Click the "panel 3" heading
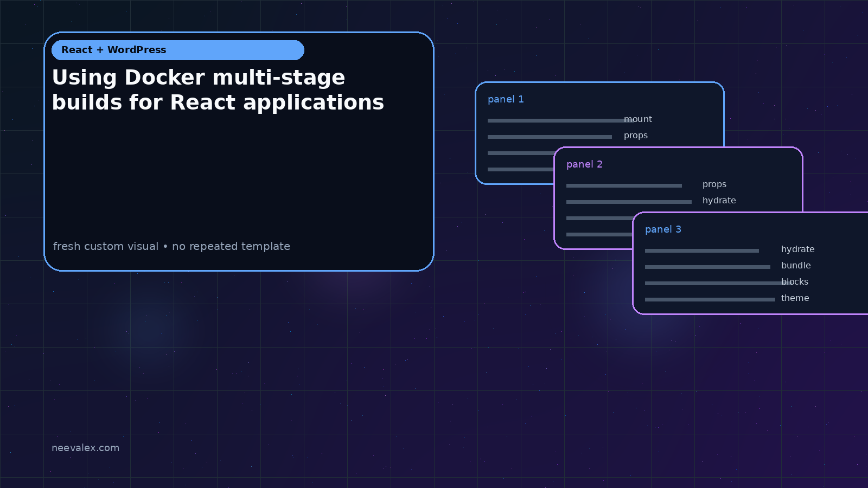868x488 pixels. [x=663, y=229]
